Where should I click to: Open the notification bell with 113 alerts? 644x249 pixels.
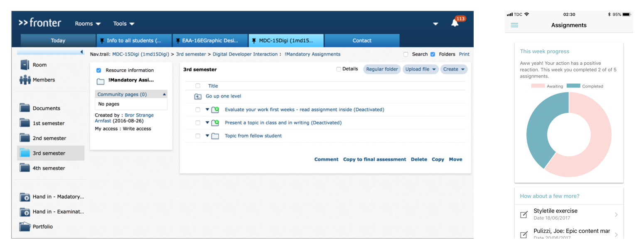coord(455,23)
